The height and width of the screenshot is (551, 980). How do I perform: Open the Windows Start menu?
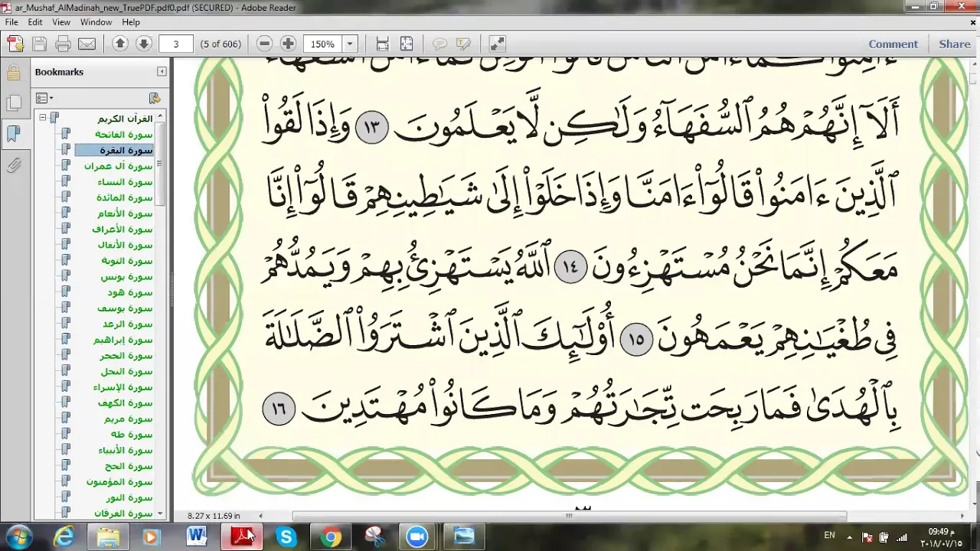(18, 536)
